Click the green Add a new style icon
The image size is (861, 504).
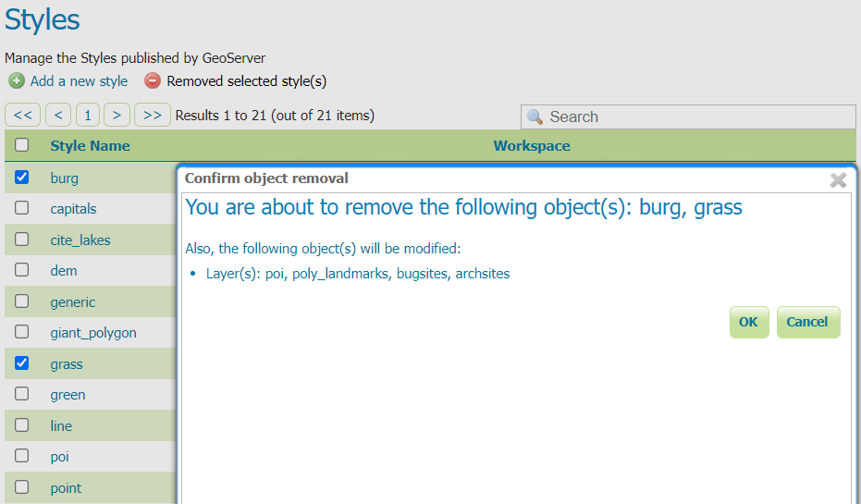(x=16, y=81)
